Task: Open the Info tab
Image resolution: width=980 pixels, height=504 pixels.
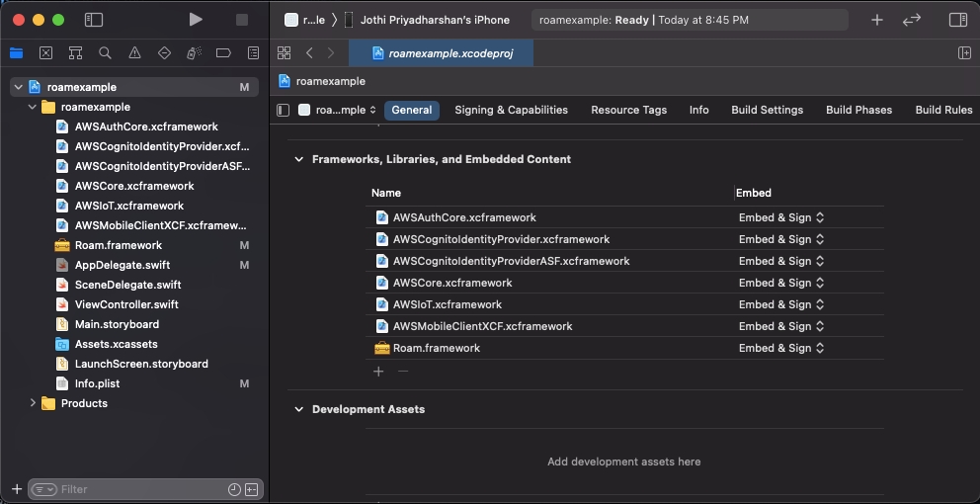Action: [698, 110]
